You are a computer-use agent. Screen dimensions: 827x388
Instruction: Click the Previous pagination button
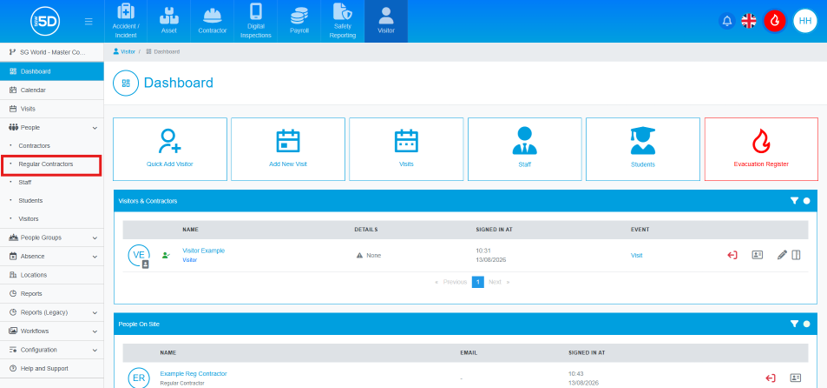coord(451,282)
